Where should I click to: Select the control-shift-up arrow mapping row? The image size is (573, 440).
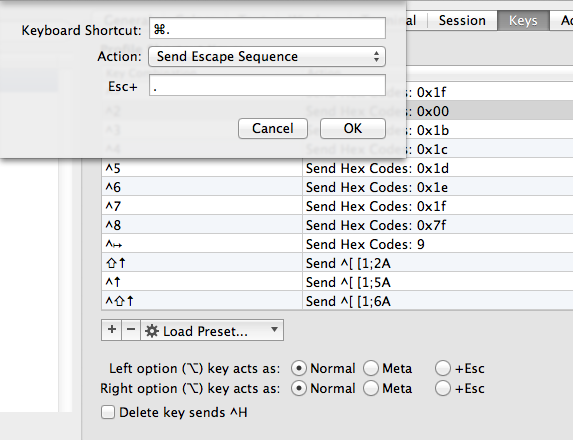pos(337,301)
